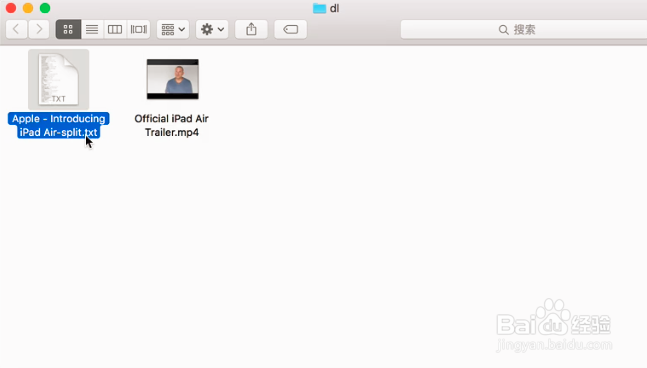Click the filename 'Official iPad Air Trailer.mp4'

pos(172,125)
